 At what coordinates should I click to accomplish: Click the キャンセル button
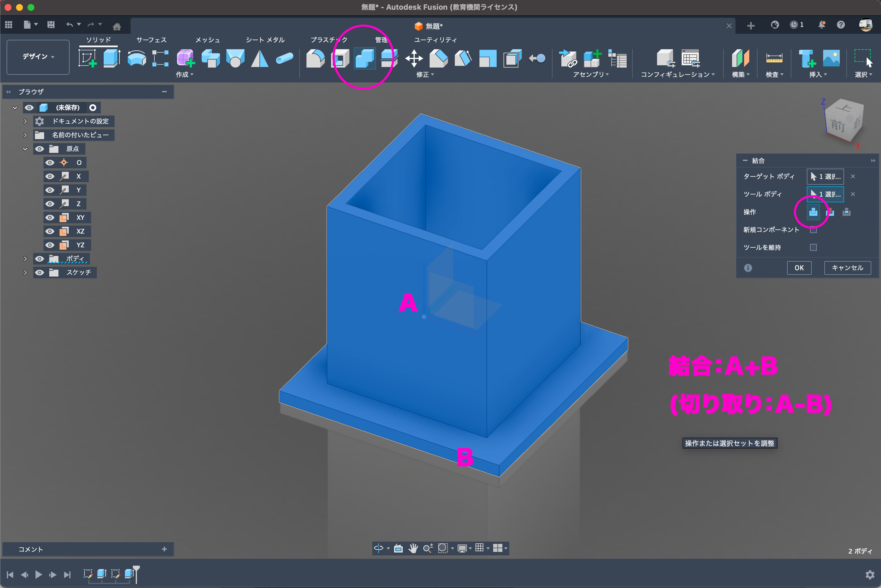pos(847,268)
